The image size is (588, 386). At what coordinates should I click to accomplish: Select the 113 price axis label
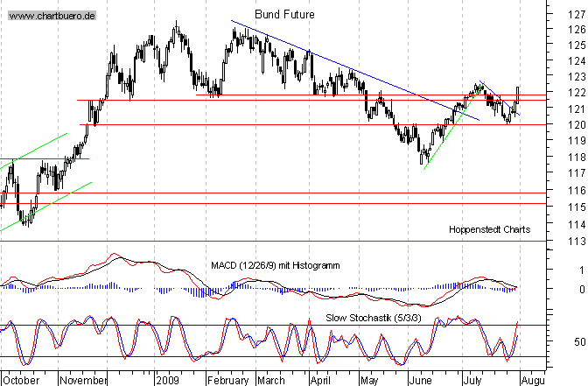[576, 242]
